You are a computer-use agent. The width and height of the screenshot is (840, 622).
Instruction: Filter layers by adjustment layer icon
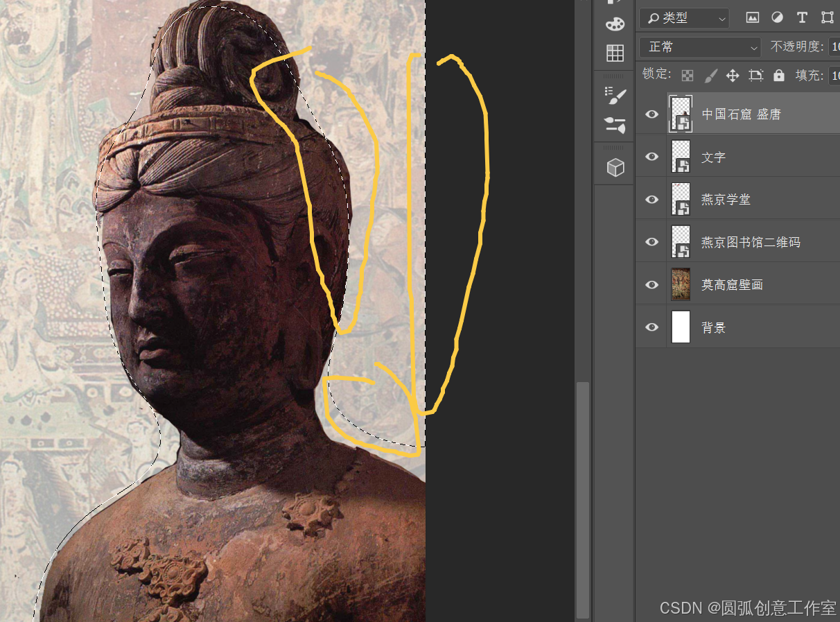(777, 18)
